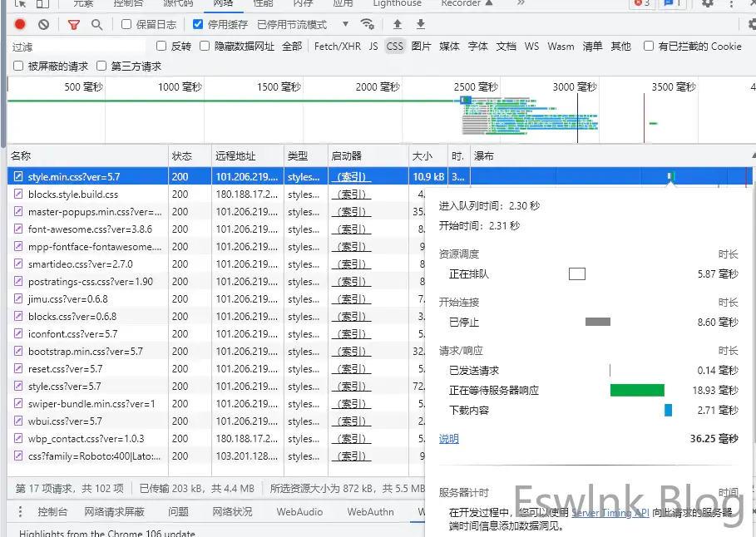
Task: Enable the 保留日志 checkbox
Action: point(127,25)
